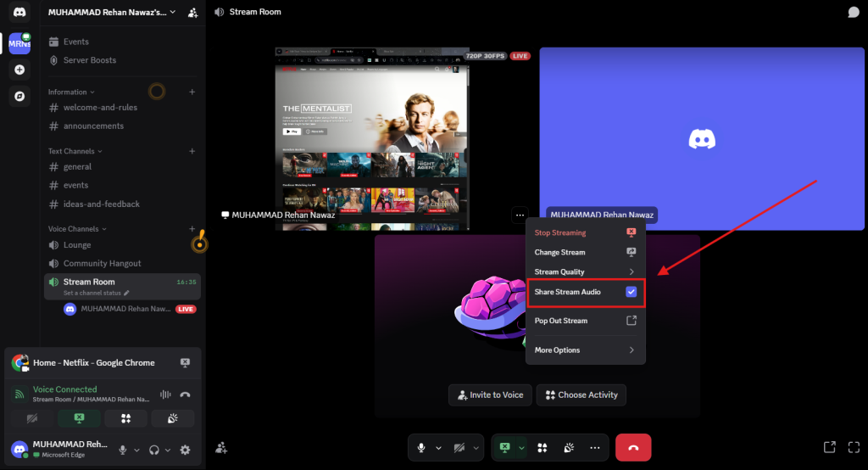Image resolution: width=868 pixels, height=470 pixels.
Task: Start an activity from the voice panel
Action: [125, 418]
